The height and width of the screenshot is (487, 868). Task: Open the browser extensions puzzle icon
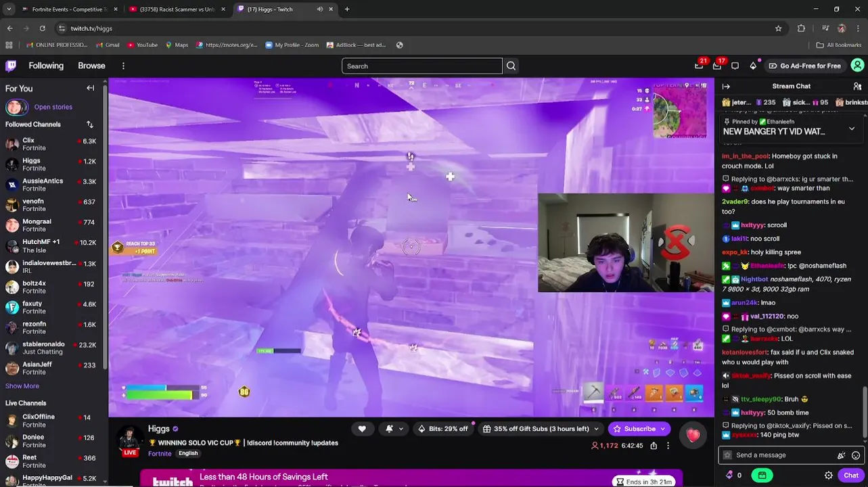tap(802, 28)
